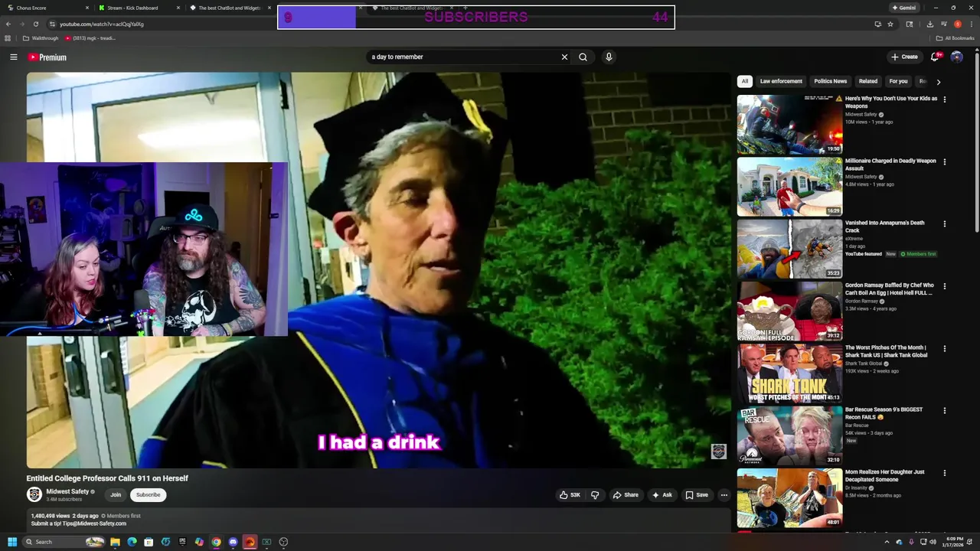
Task: Click Submit a tip Tips@Midwest-Safety.com text
Action: (x=79, y=523)
